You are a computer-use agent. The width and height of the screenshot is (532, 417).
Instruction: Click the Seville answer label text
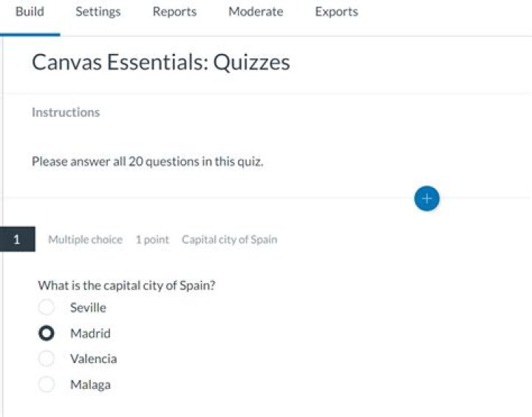coord(88,308)
